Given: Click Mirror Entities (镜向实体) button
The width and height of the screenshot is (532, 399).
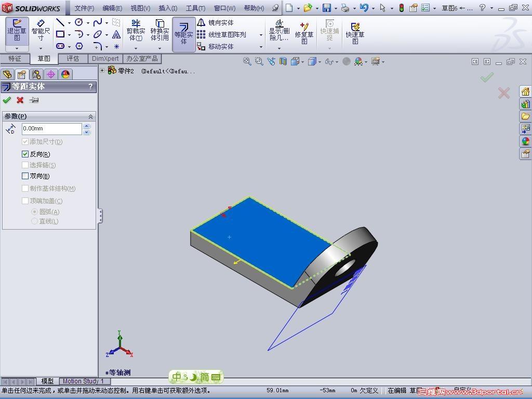Looking at the screenshot, I should pyautogui.click(x=216, y=23).
